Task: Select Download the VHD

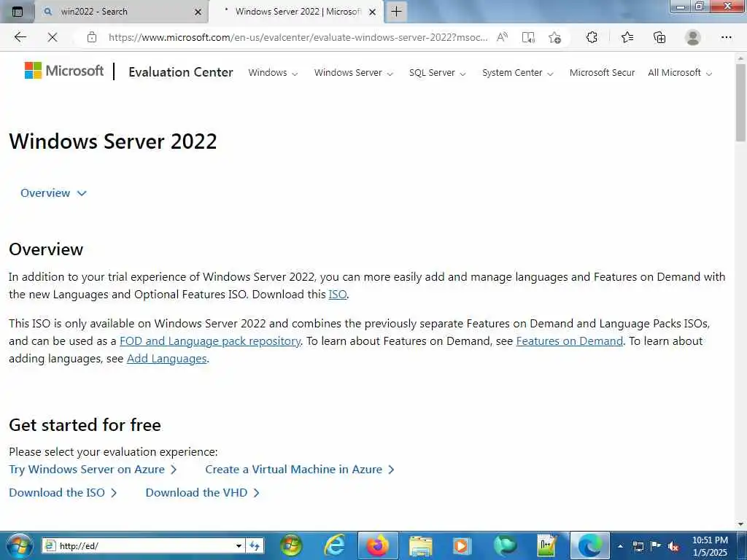Action: click(203, 493)
